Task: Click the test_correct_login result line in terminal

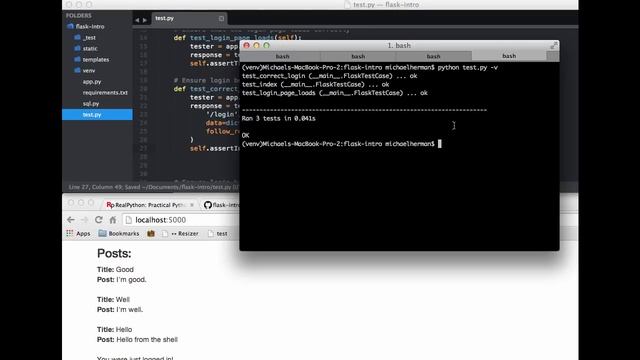Action: click(329, 76)
